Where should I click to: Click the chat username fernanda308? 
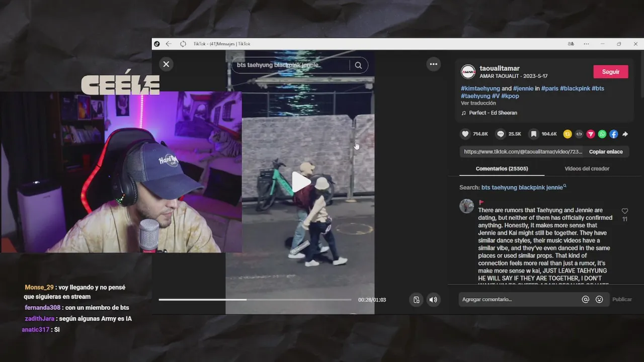42,307
